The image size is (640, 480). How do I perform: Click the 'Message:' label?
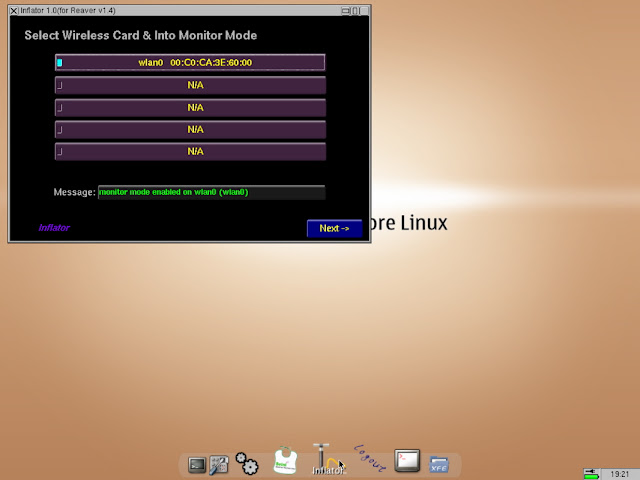tap(75, 192)
